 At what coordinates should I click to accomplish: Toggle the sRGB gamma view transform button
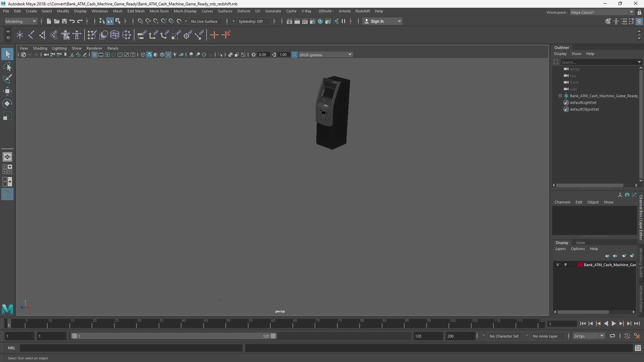tap(294, 55)
